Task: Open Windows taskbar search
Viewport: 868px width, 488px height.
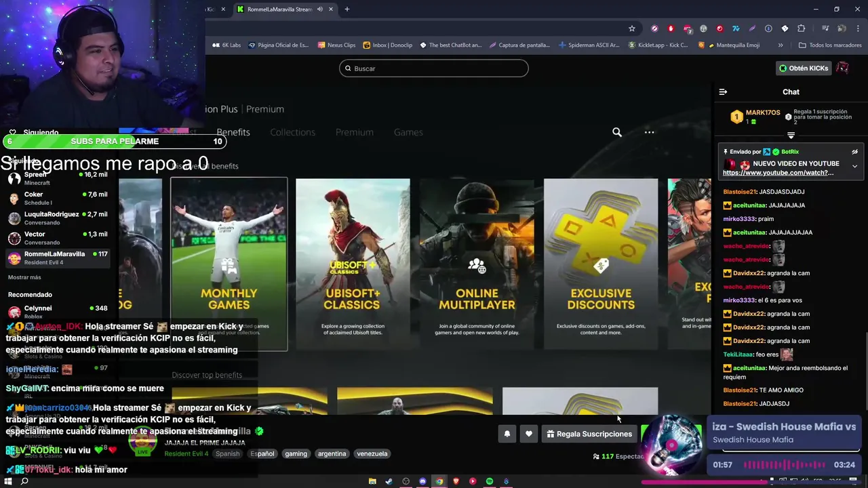Action: tap(24, 481)
